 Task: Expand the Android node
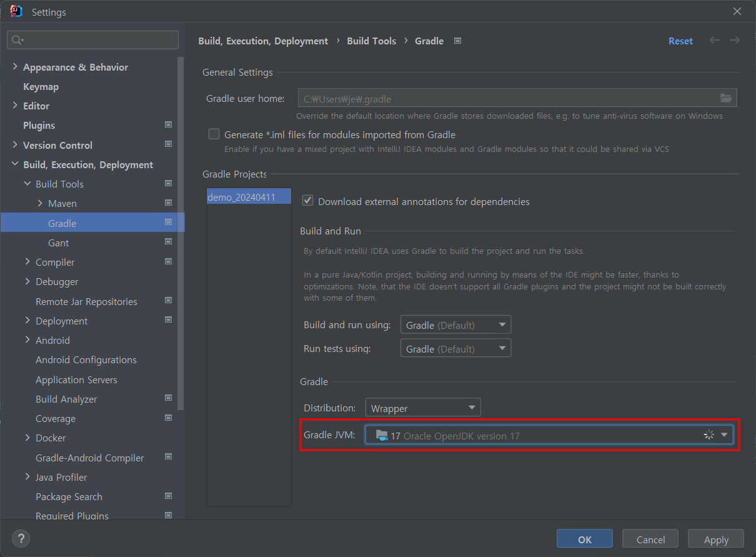[27, 339]
